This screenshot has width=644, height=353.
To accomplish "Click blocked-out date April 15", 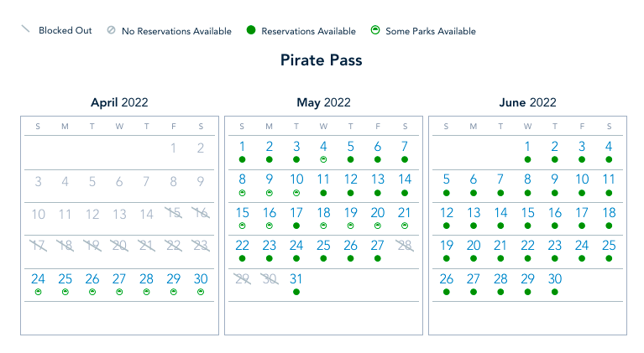I will tap(174, 213).
